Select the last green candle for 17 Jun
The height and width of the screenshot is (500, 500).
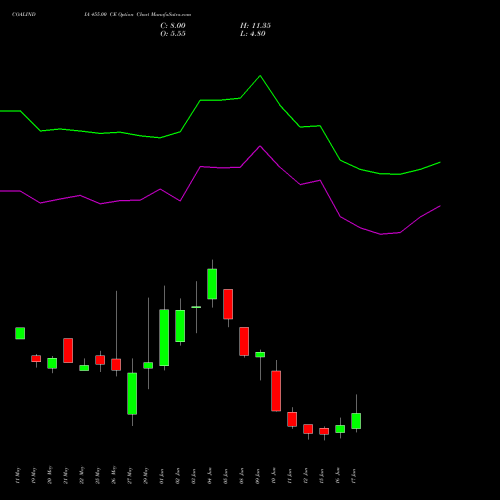(x=356, y=421)
